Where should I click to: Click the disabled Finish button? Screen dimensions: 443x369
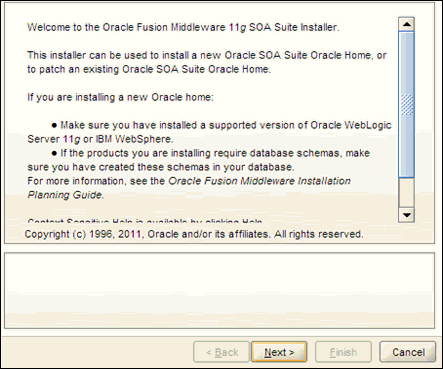343,352
